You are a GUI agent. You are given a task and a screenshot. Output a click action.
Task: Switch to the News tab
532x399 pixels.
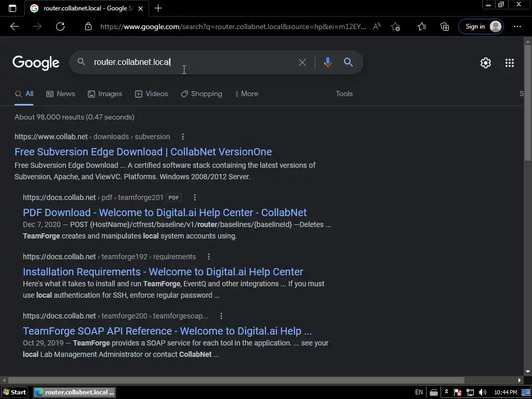[60, 94]
